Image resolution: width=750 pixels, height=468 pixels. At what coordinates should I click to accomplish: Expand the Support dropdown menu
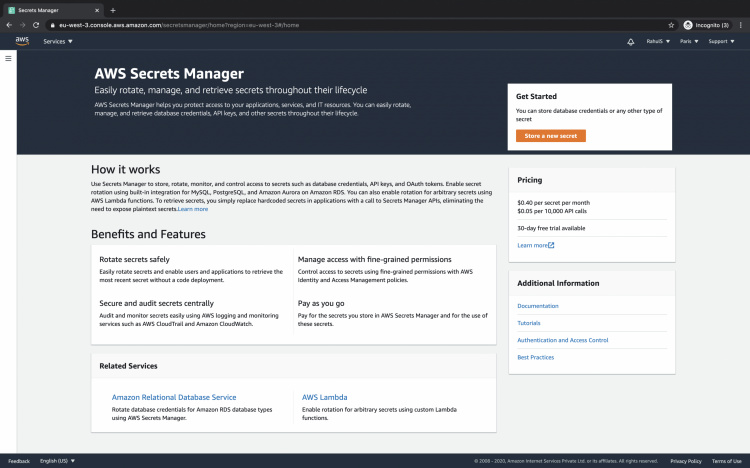(x=720, y=42)
